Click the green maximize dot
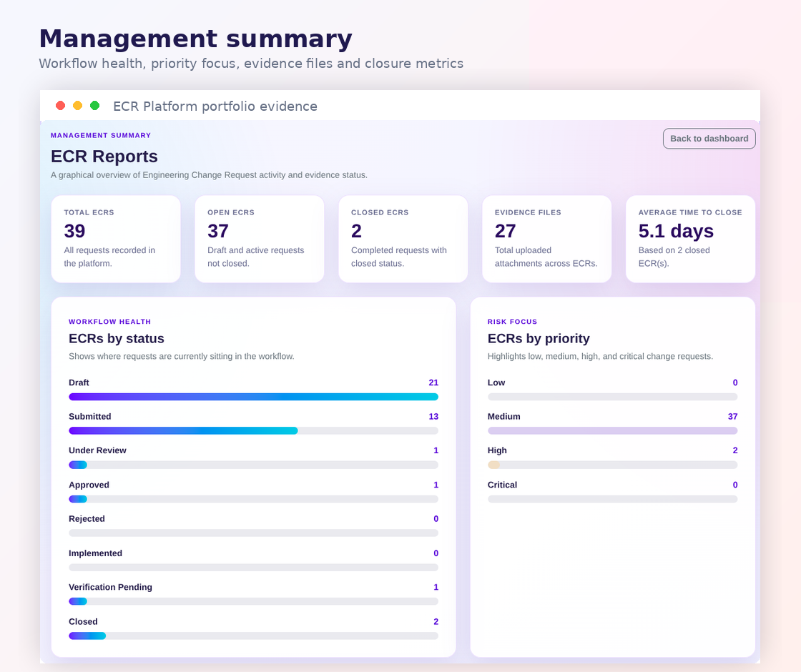 (94, 106)
